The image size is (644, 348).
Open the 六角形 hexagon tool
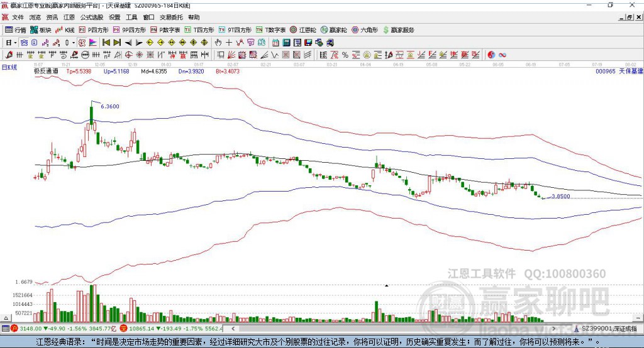tap(365, 30)
